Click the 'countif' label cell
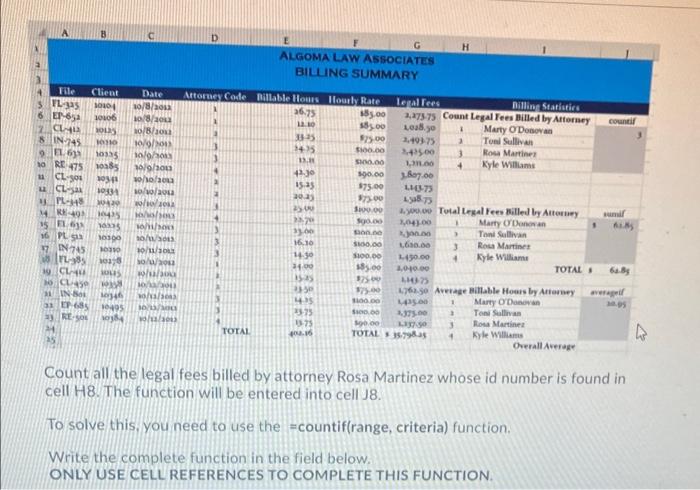 click(x=621, y=121)
